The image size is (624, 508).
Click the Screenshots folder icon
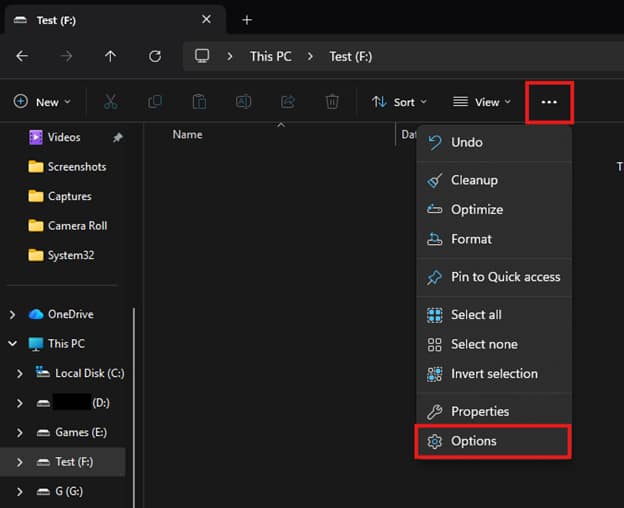36,167
